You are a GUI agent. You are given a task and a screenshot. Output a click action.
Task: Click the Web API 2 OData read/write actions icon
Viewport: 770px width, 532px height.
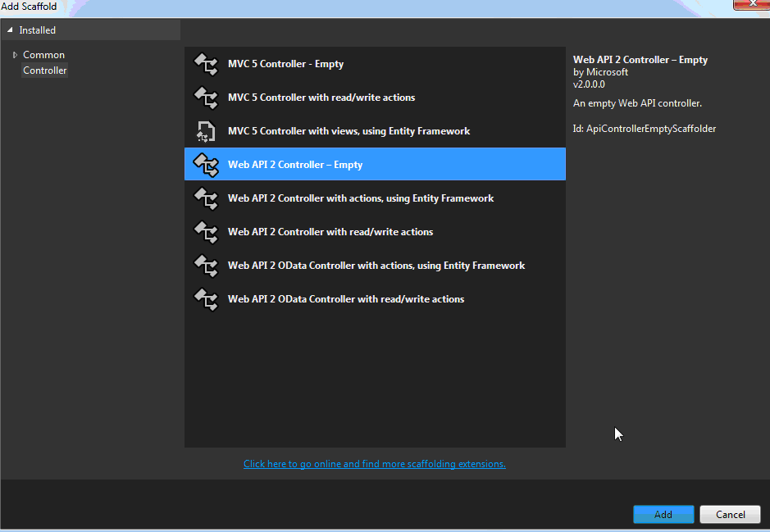click(206, 299)
